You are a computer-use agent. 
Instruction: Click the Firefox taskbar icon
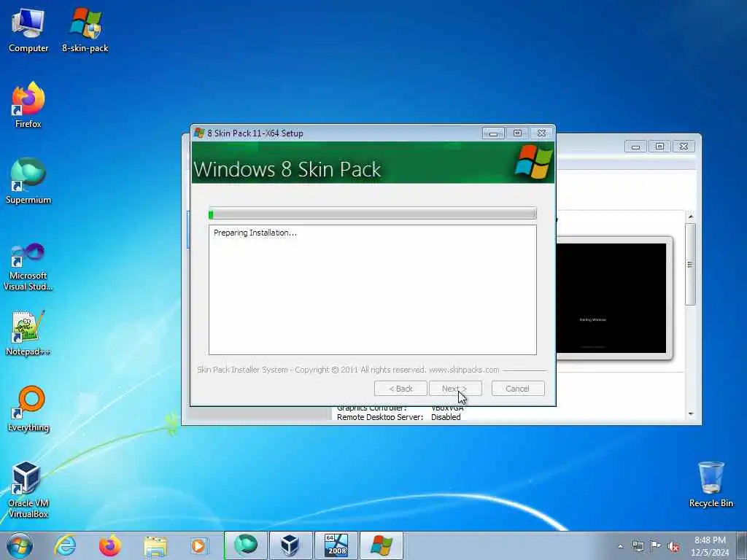[x=109, y=545]
